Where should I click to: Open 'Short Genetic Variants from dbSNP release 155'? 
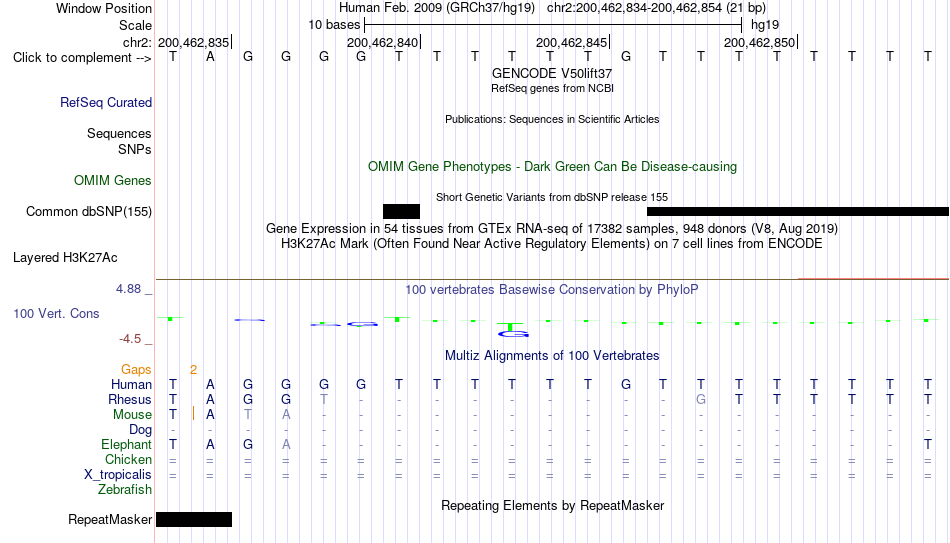[552, 197]
